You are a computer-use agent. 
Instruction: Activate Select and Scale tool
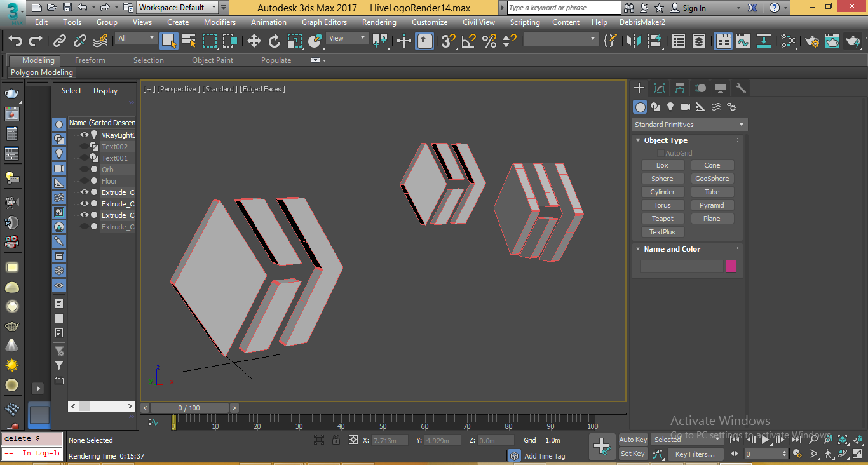coord(295,41)
